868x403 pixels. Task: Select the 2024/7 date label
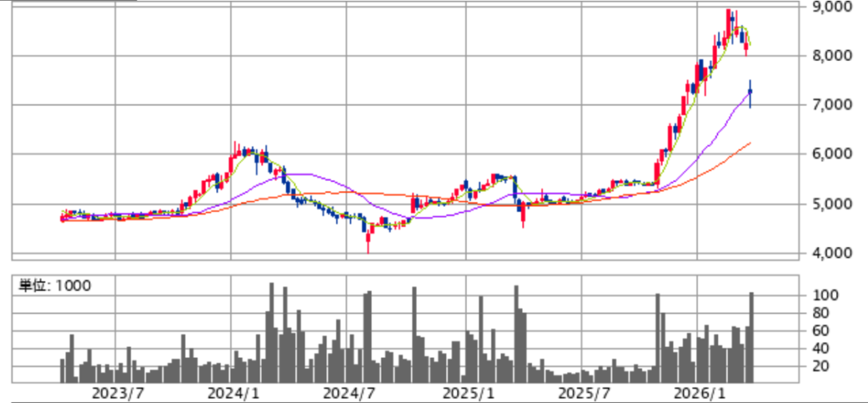348,393
